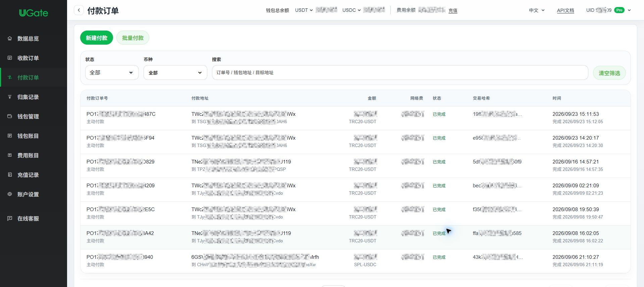Click the 清空筛选 button
The image size is (644, 287).
(609, 73)
